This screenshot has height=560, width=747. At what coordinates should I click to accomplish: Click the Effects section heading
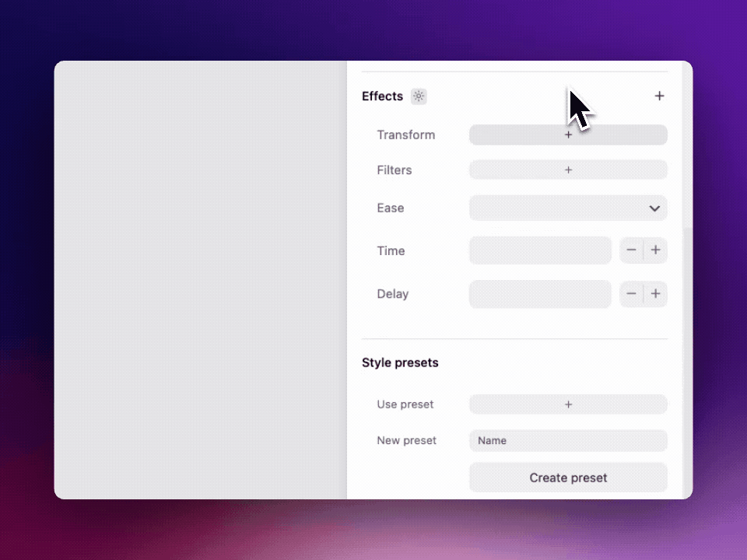[382, 96]
